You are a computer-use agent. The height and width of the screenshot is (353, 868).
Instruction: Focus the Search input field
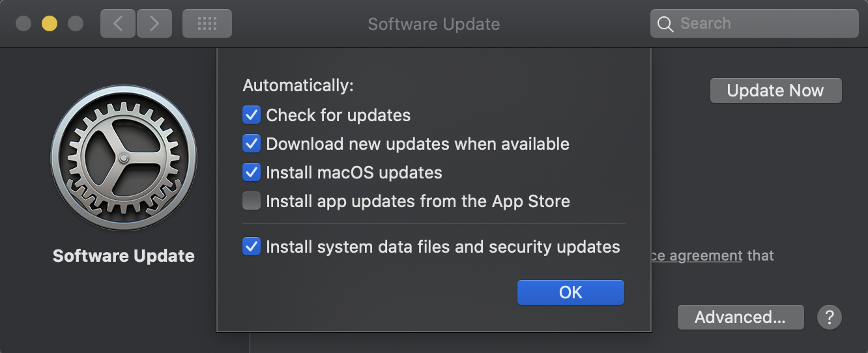[754, 23]
